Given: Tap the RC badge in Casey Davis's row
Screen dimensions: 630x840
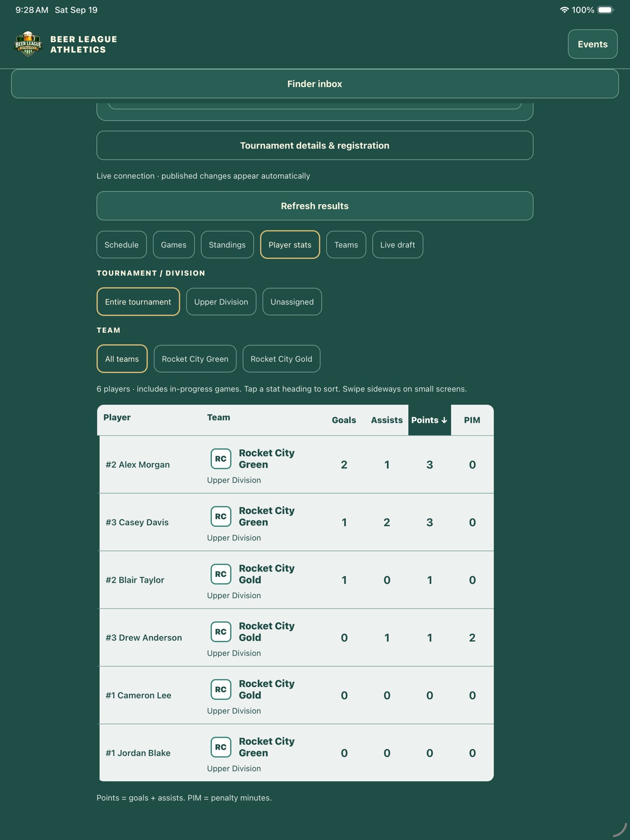Looking at the screenshot, I should (221, 516).
